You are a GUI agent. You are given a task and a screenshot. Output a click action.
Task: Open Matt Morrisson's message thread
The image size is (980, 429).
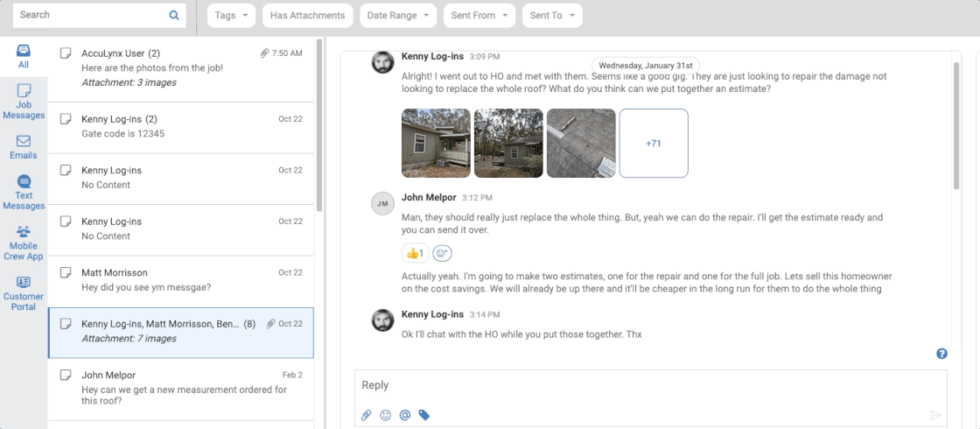(181, 281)
